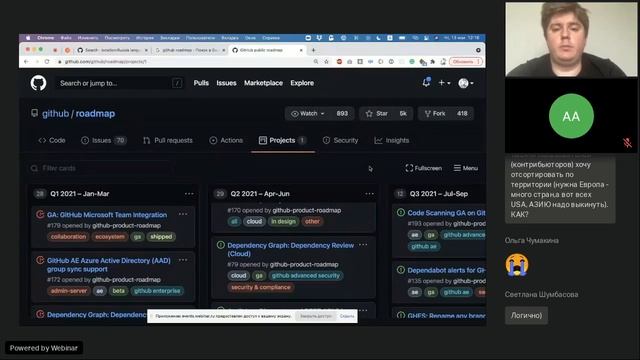Image resolution: width=640 pixels, height=360 pixels.
Task: Open Issues in GitHub header
Action: [x=226, y=83]
